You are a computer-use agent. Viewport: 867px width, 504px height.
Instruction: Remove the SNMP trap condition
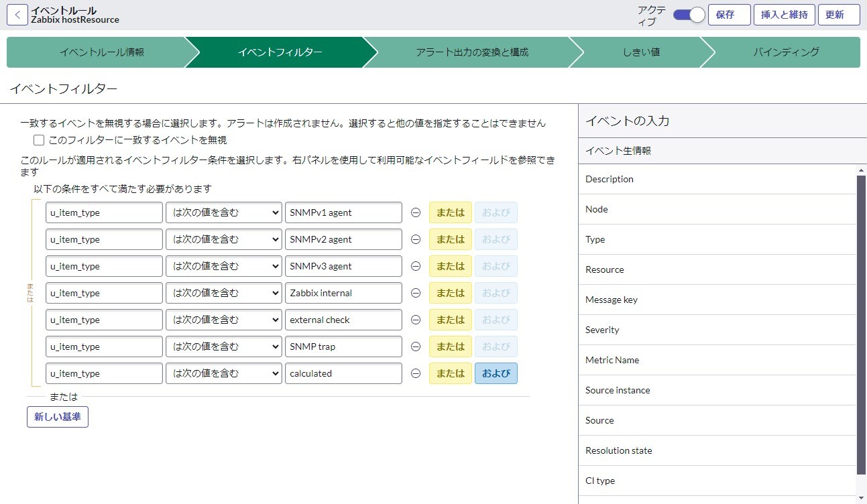(415, 346)
